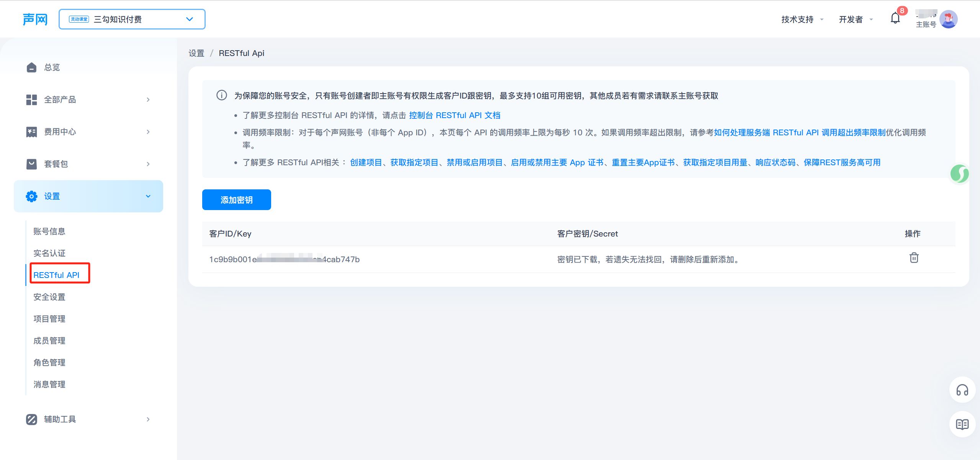Open 总览 overview in sidebar
The image size is (980, 460).
tap(52, 67)
